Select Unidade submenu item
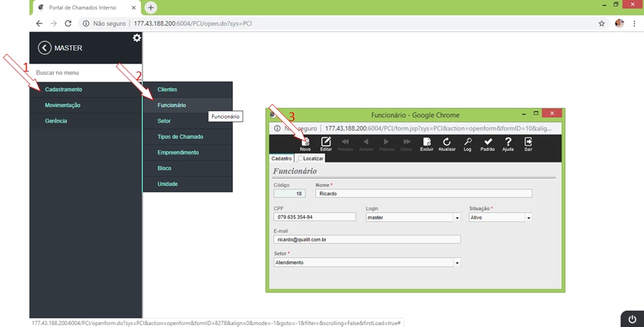This screenshot has width=644, height=327. (x=188, y=184)
